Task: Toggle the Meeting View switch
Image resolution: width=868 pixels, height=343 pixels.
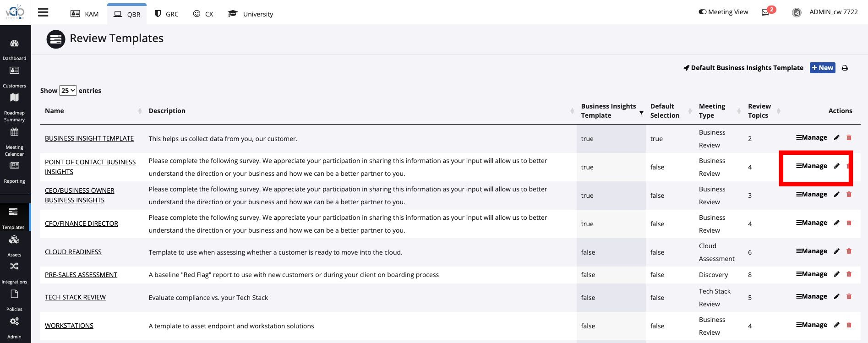Action: (702, 12)
